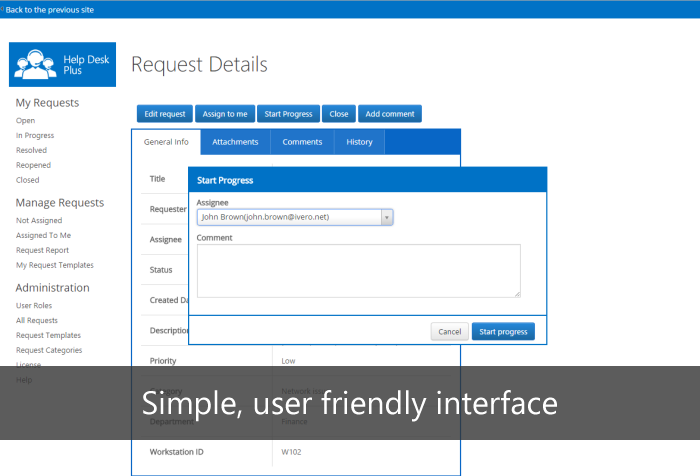Click the Request Details page title
This screenshot has width=700, height=476.
199,64
